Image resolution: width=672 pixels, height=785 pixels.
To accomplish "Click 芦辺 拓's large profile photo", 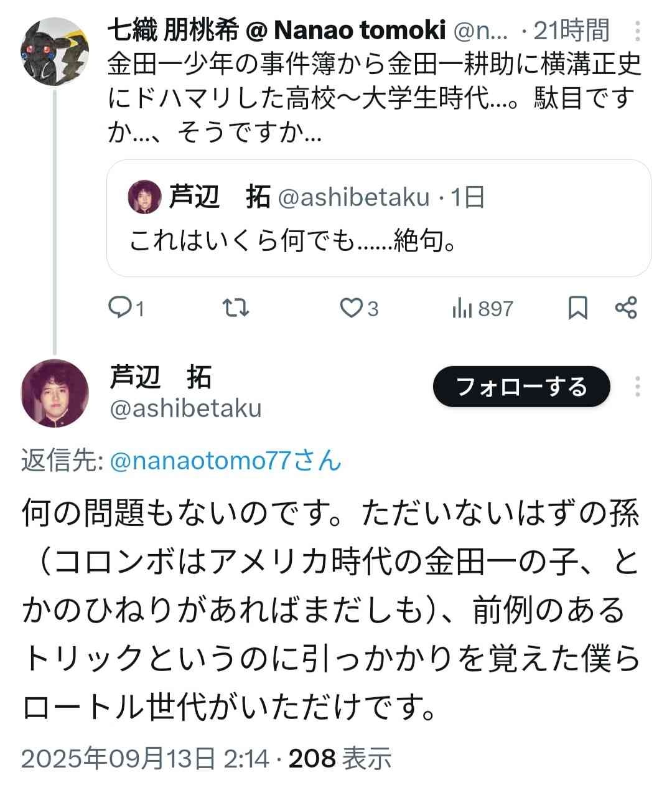I will pyautogui.click(x=55, y=393).
